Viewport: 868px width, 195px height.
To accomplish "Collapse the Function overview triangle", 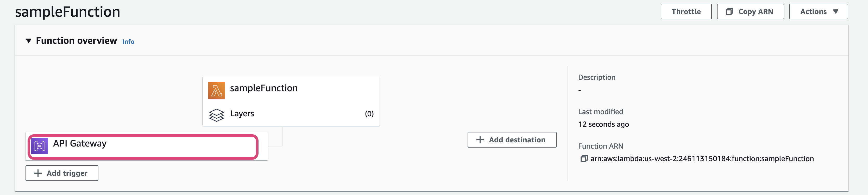I will click(x=29, y=41).
